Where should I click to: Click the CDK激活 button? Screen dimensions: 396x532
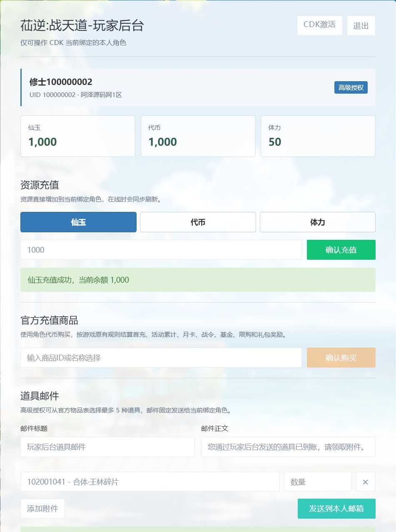(319, 25)
